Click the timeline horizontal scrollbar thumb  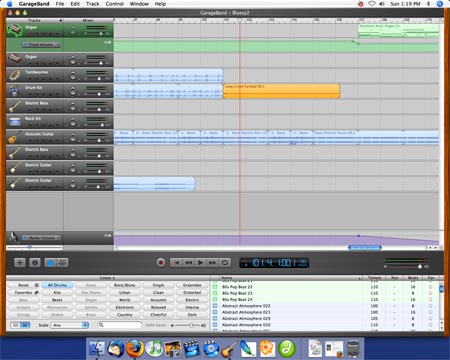tap(365, 248)
